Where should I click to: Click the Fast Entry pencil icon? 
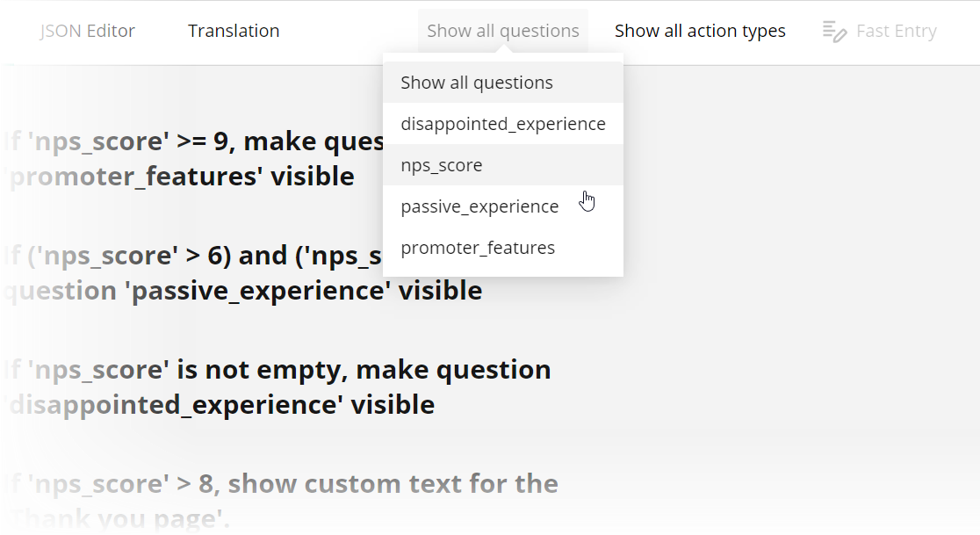[x=833, y=30]
